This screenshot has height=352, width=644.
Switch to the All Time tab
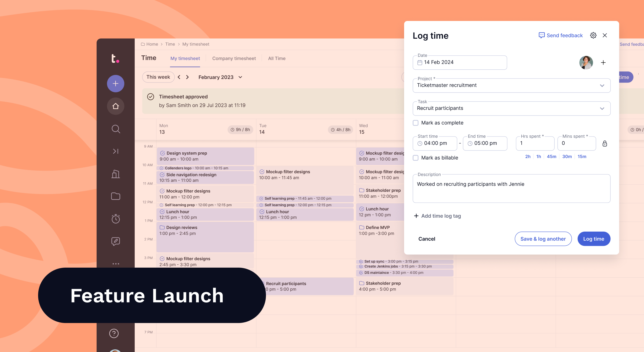click(x=277, y=58)
